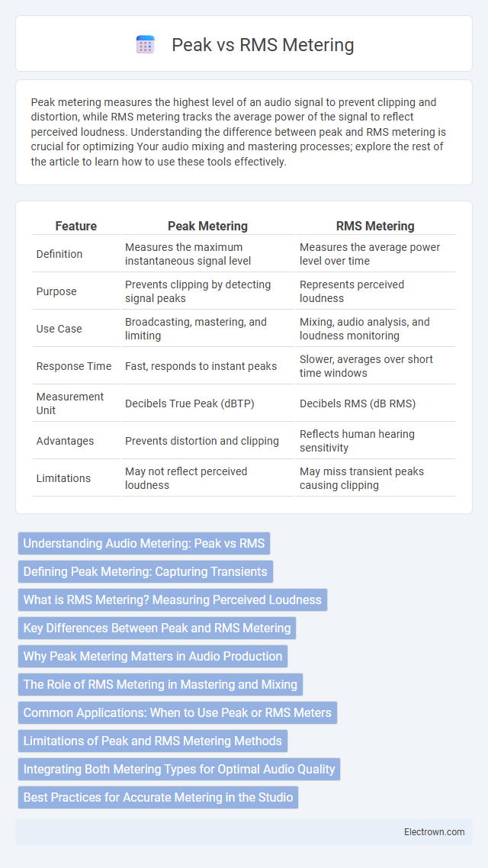Screen dimensions: 488x868
Task: Open 'Defining Peak Metering: Capturing Transients'
Action: (x=146, y=572)
